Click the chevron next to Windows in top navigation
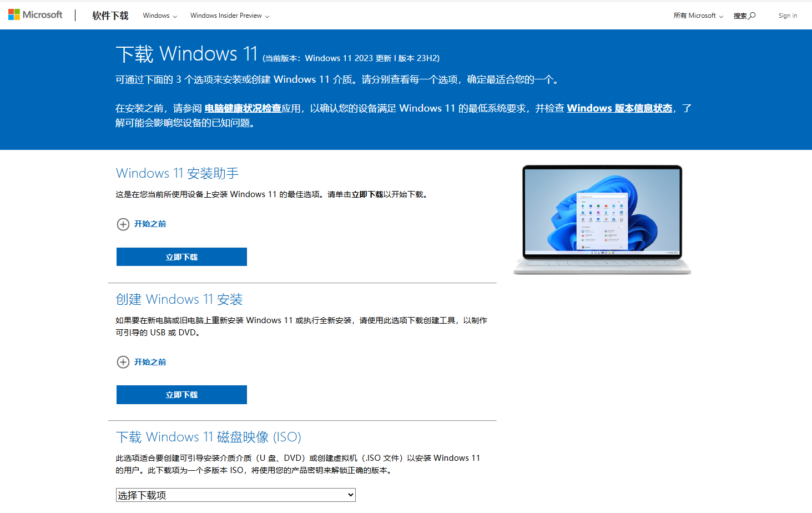 174,16
